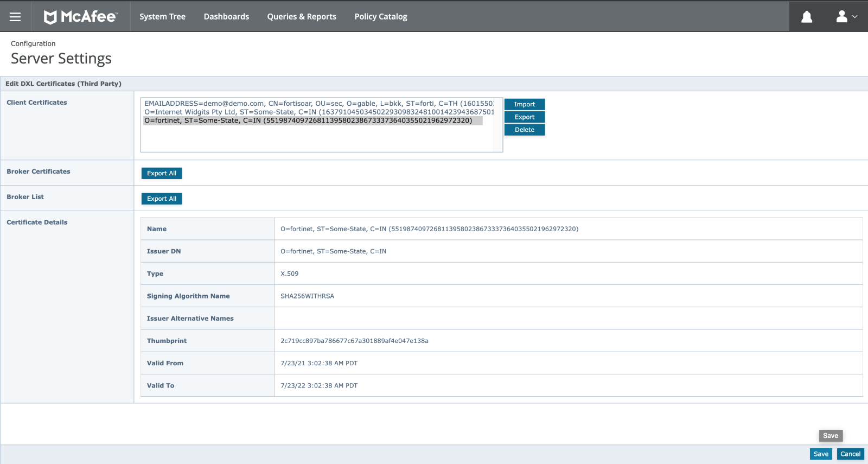Click the client certificates list scrollbar
868x464 pixels.
point(497,125)
